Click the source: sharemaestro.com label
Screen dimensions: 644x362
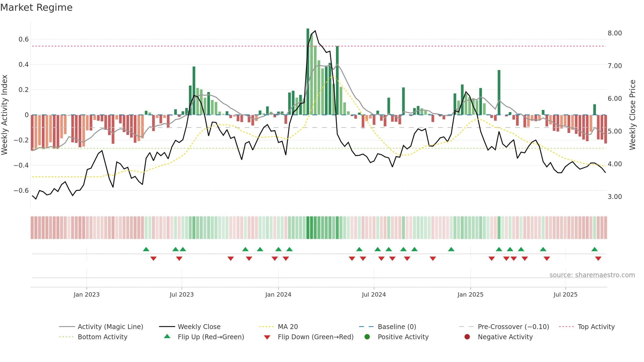(x=592, y=275)
